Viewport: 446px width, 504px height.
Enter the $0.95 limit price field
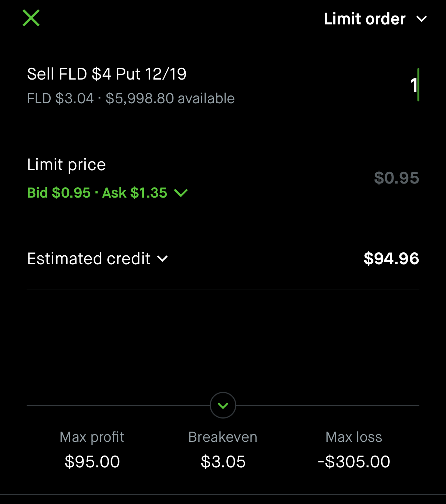point(396,178)
